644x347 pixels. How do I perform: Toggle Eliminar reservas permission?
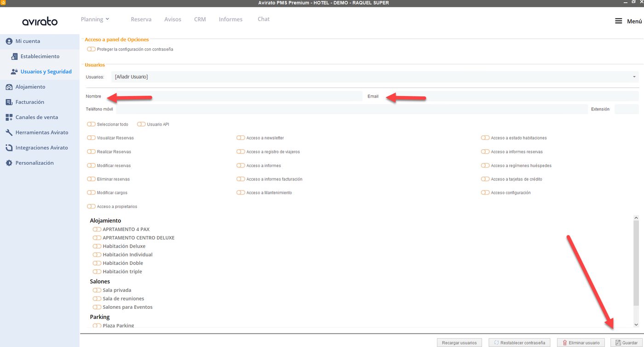click(91, 179)
